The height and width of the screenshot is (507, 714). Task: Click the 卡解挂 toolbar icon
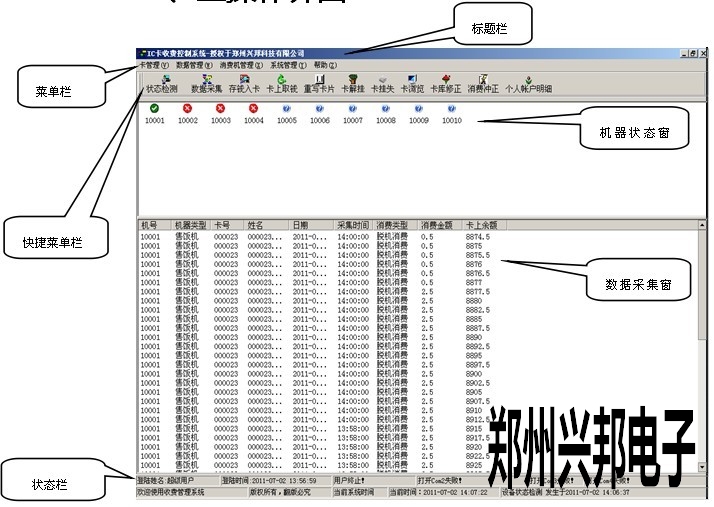(353, 83)
